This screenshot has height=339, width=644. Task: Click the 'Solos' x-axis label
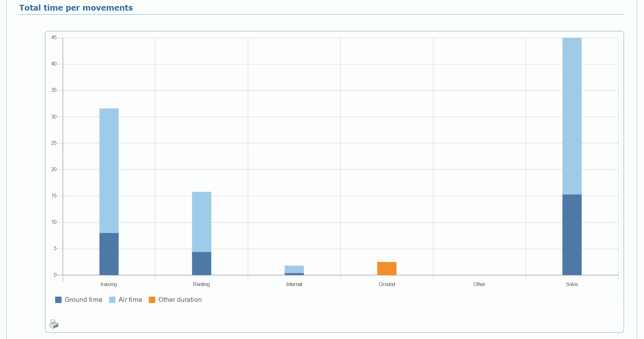click(x=572, y=284)
